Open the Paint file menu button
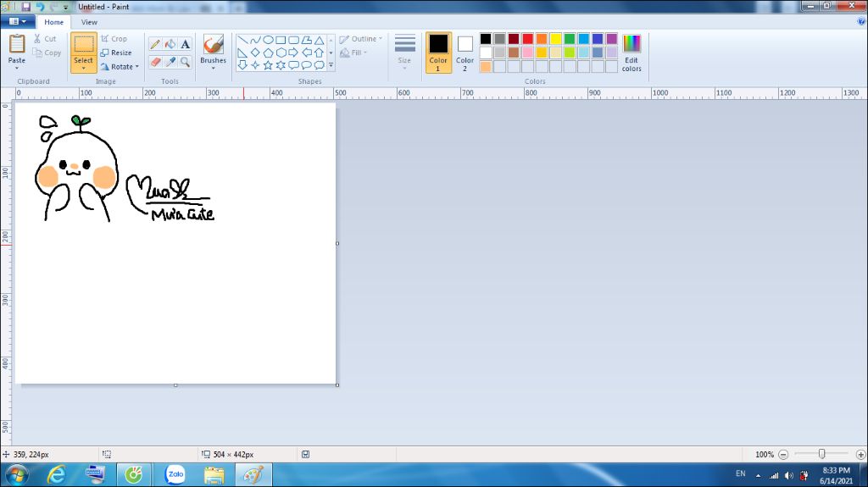The width and height of the screenshot is (868, 487). pyautogui.click(x=18, y=21)
